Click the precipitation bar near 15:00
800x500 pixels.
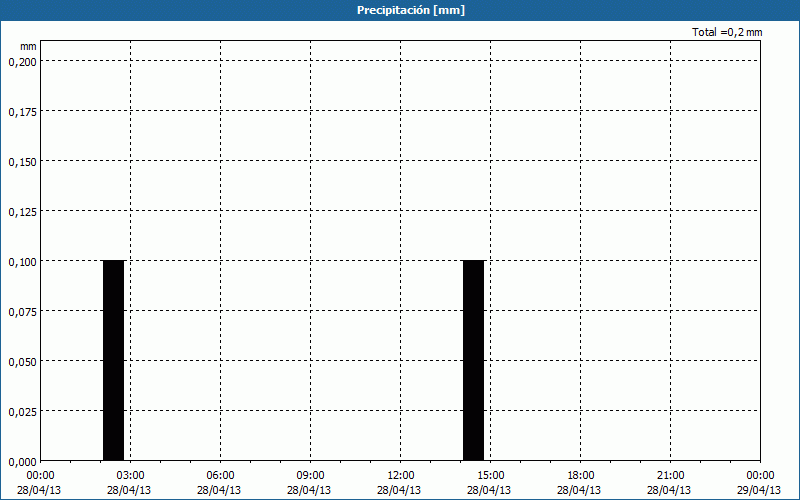coord(473,361)
